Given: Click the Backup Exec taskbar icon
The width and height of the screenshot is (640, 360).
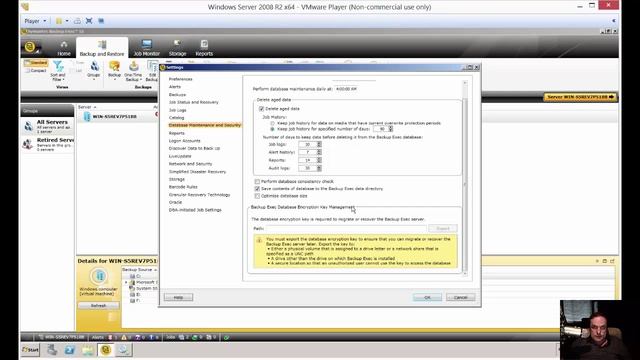Looking at the screenshot, I should pos(106,350).
